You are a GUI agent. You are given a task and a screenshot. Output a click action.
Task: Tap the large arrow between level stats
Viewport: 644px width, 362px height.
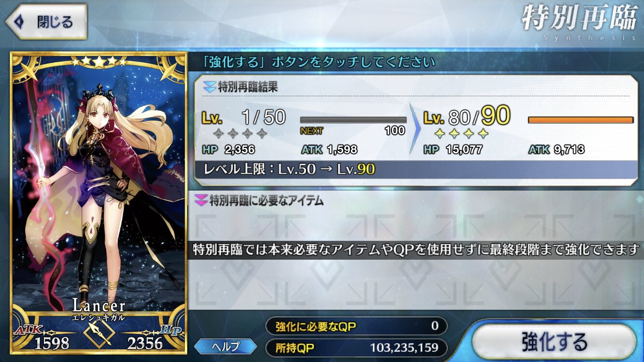pos(415,128)
